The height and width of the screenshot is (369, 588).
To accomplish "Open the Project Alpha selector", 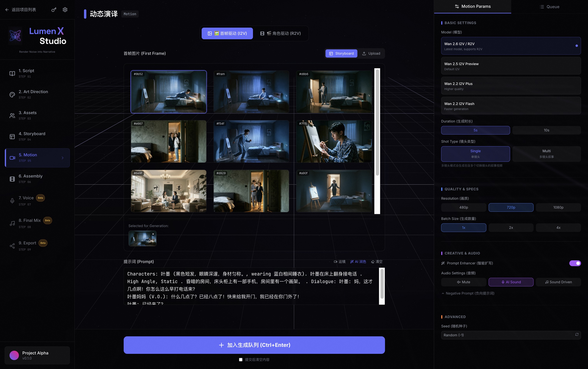I will 37,355.
